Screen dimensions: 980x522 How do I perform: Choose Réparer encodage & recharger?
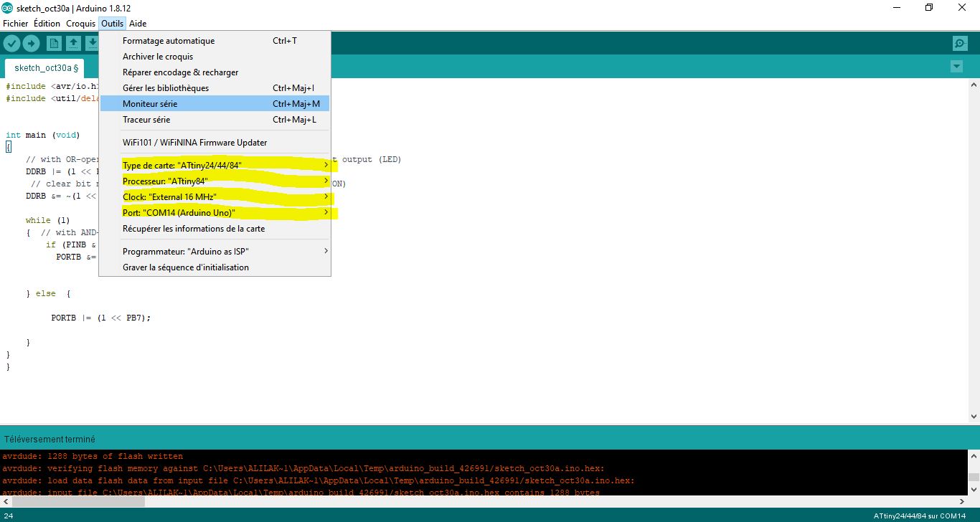click(215, 72)
